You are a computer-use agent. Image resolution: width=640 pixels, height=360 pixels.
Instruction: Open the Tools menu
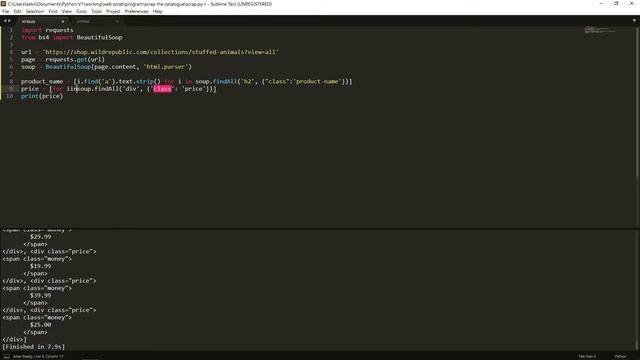(x=96, y=11)
